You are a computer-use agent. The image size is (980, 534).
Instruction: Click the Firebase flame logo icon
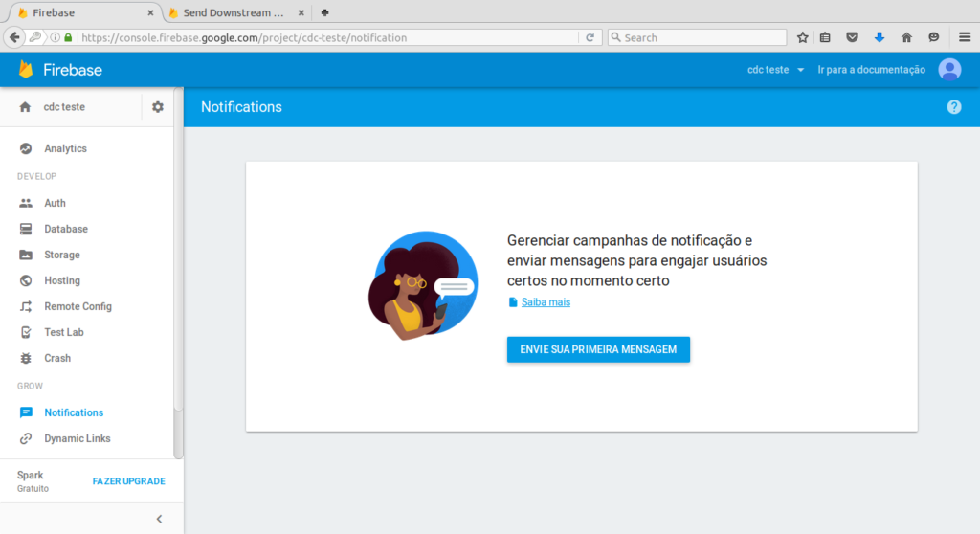point(26,70)
